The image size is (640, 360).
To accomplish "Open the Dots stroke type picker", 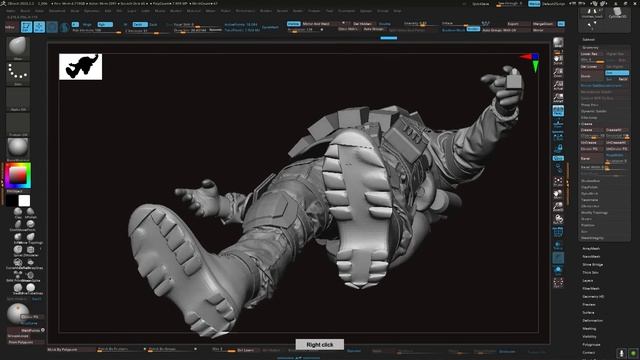I will tap(18, 73).
